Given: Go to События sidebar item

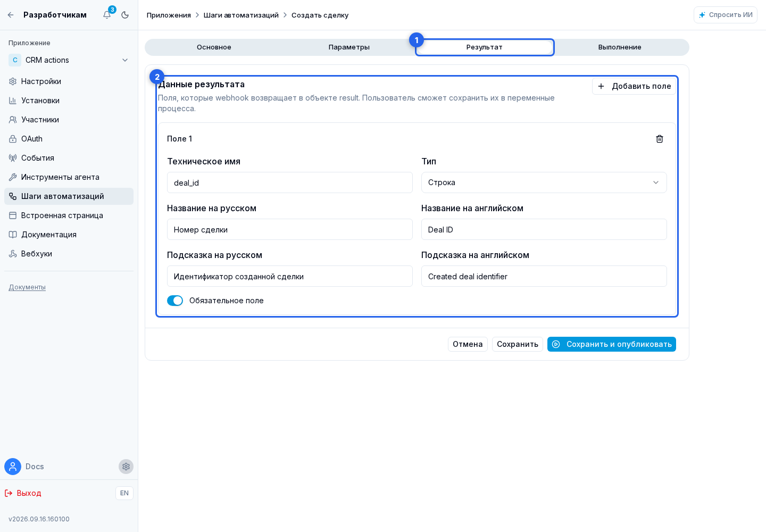Looking at the screenshot, I should [x=69, y=158].
